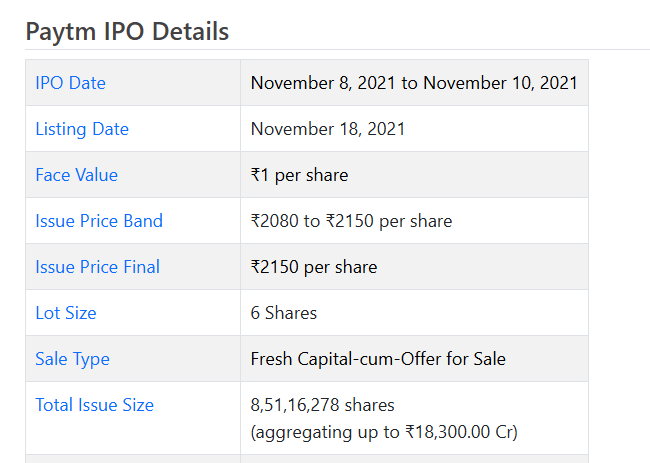Click the Face Value link
This screenshot has height=463, width=650.
[x=77, y=175]
